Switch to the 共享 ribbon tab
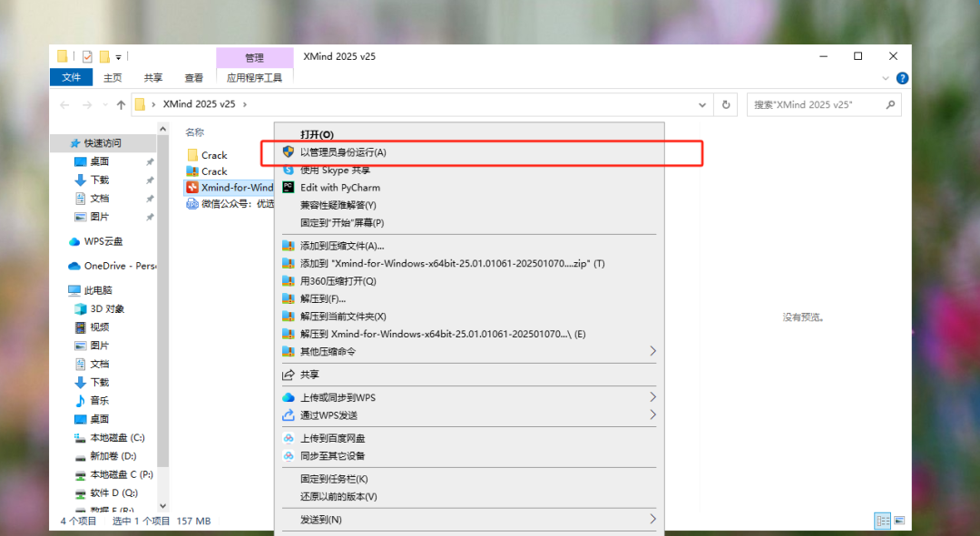Viewport: 980px width, 536px height. click(153, 77)
